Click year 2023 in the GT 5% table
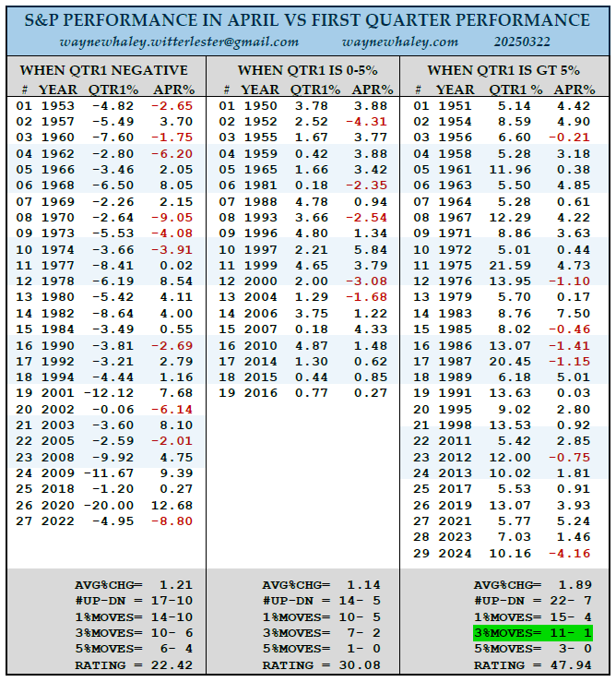Image resolution: width=616 pixels, height=682 pixels. 455,537
